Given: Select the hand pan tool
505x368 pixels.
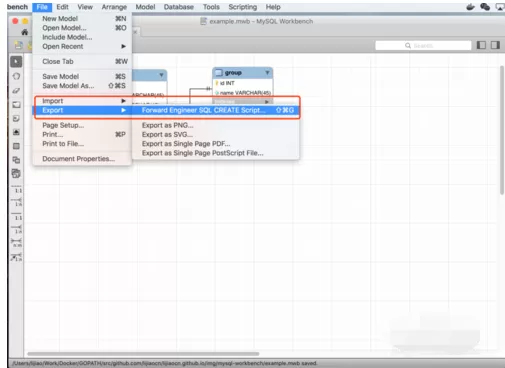Looking at the screenshot, I should click(16, 76).
